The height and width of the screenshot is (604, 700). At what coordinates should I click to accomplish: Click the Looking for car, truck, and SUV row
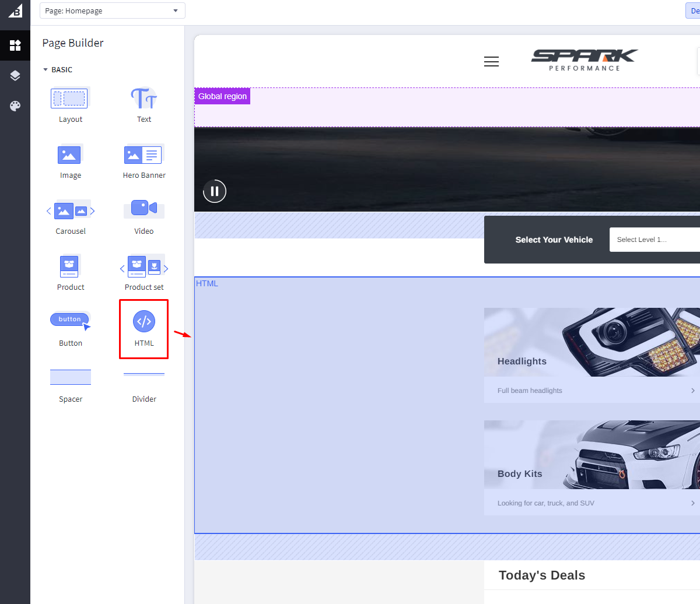click(592, 503)
